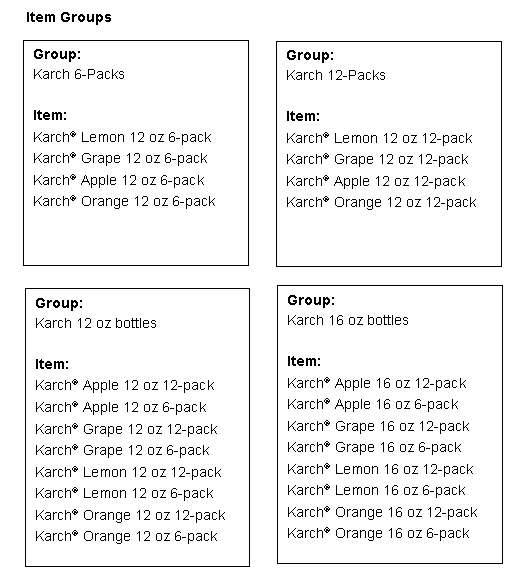Click Item label in 16 oz bottles box
This screenshot has height=582, width=524.
click(304, 361)
